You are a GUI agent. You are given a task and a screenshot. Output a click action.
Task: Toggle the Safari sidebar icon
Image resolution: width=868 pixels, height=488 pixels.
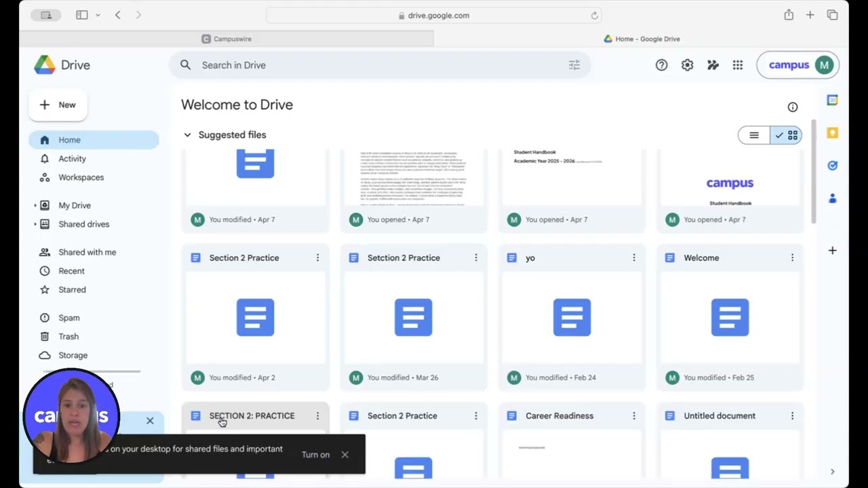click(81, 15)
